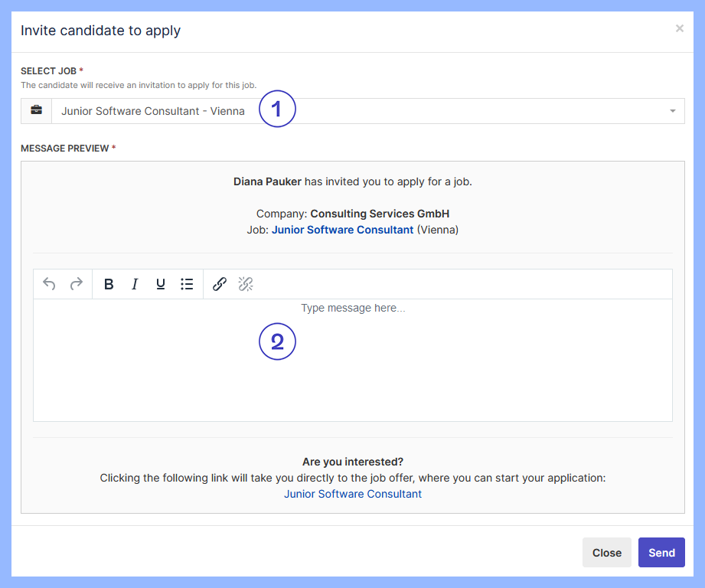The width and height of the screenshot is (705, 588).
Task: Click the redo arrow in editor toolbar
Action: pyautogui.click(x=76, y=284)
